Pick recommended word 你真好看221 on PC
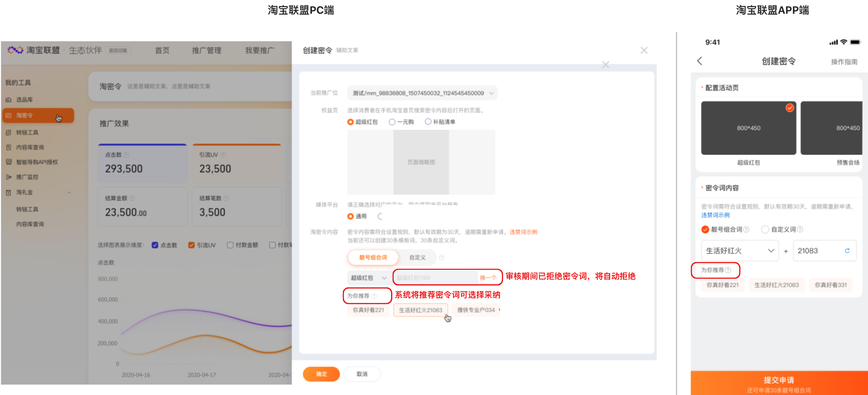 click(368, 310)
